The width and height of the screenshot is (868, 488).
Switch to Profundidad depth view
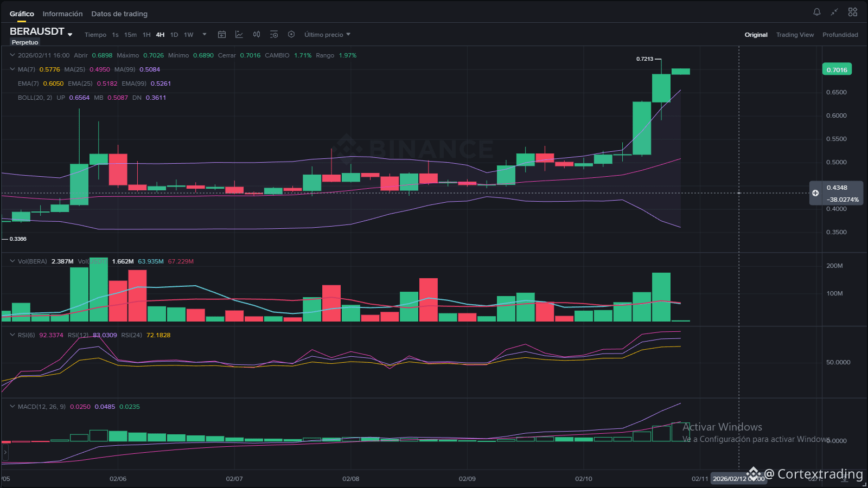[x=840, y=35]
